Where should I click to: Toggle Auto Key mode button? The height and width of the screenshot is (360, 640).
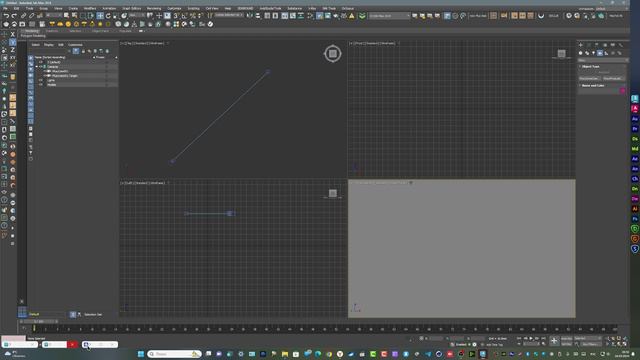coord(567,338)
